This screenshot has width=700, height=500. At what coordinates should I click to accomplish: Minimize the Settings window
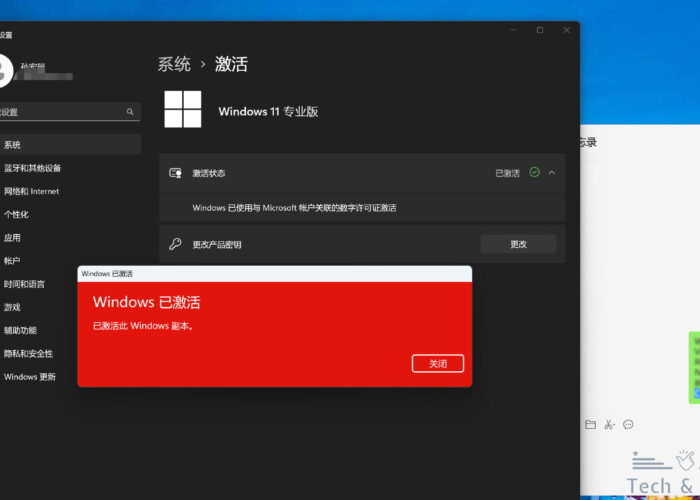coord(513,30)
